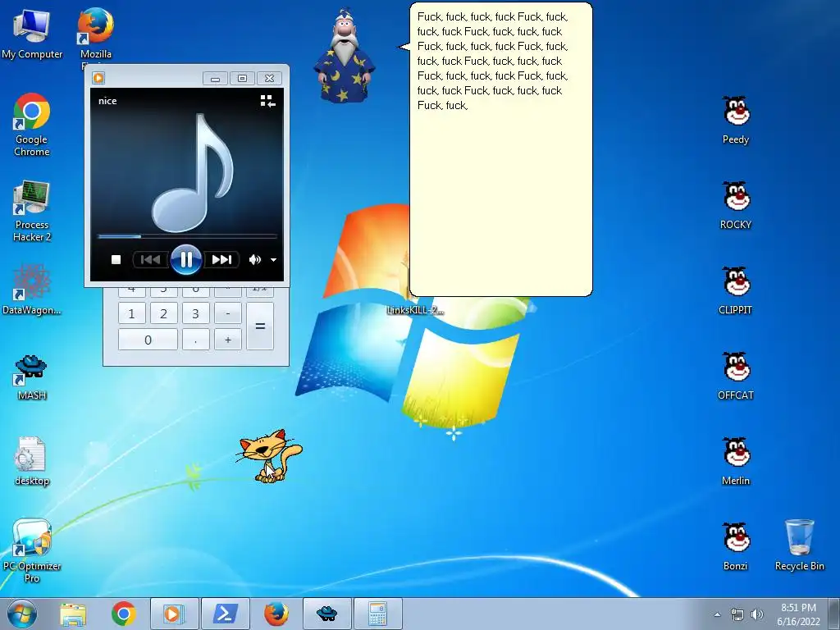The image size is (840, 630).
Task: Select the LinksKILL desktop item
Action: (415, 309)
